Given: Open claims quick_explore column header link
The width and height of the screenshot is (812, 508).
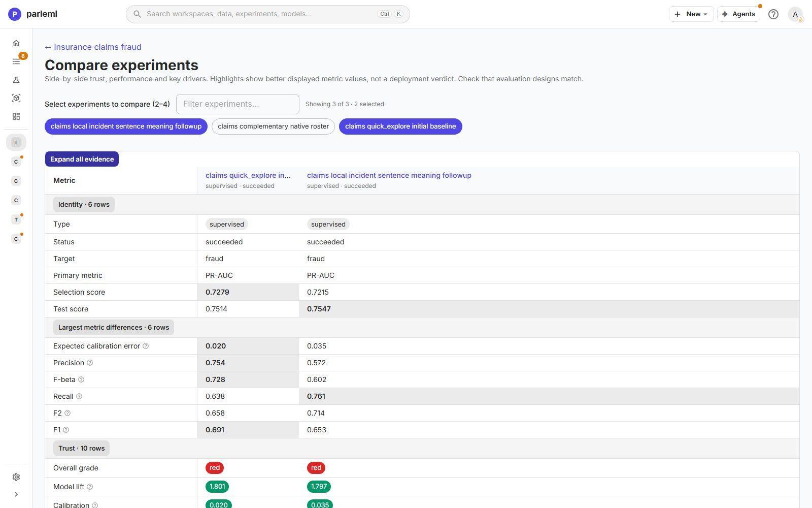Looking at the screenshot, I should (248, 175).
